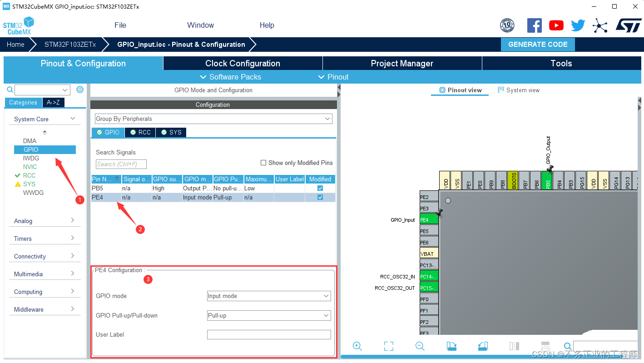Click the 10-year anniversary badge icon

point(507,25)
